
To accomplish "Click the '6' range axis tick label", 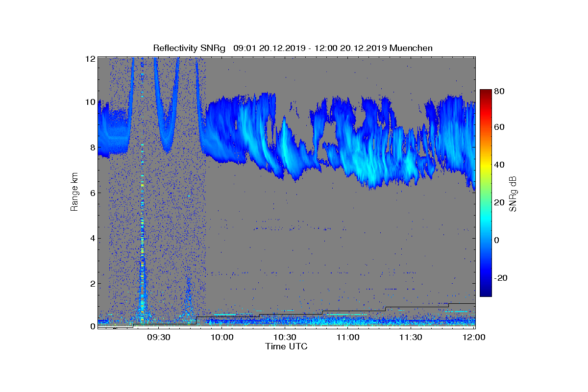I will coord(92,193).
